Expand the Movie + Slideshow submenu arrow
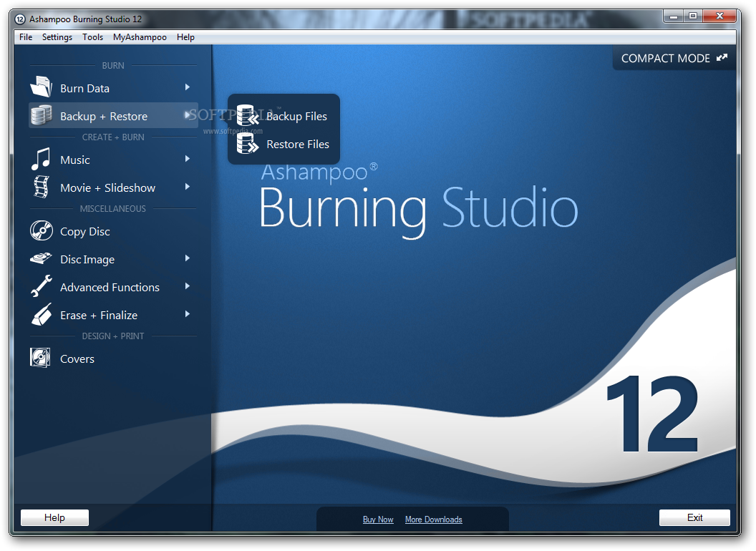The image size is (756, 551). 188,187
